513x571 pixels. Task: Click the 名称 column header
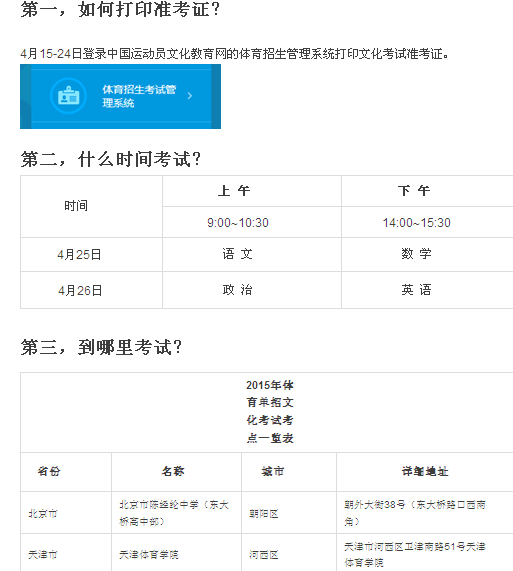point(176,472)
